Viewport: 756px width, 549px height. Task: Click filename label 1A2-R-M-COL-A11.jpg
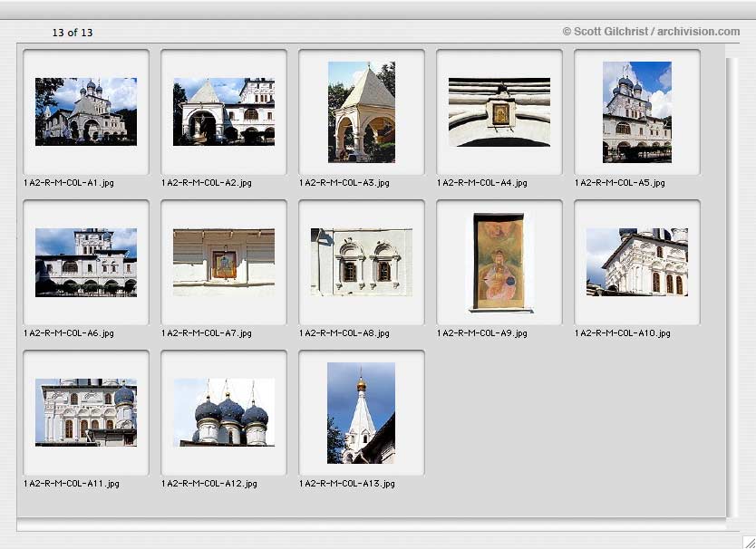tap(72, 484)
